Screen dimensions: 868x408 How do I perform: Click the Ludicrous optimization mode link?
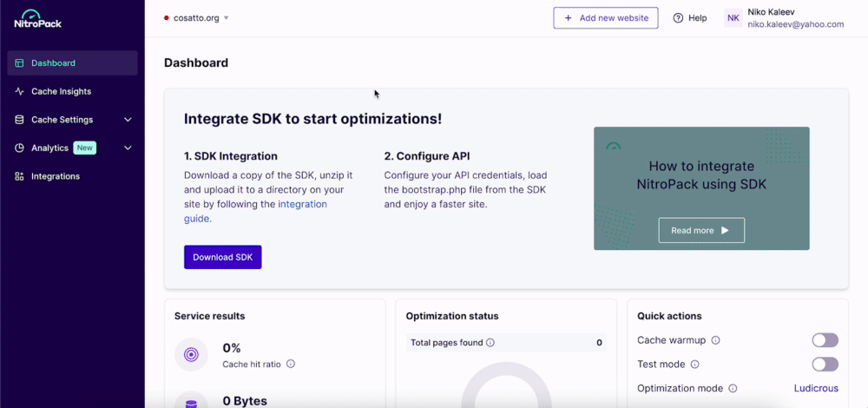816,389
